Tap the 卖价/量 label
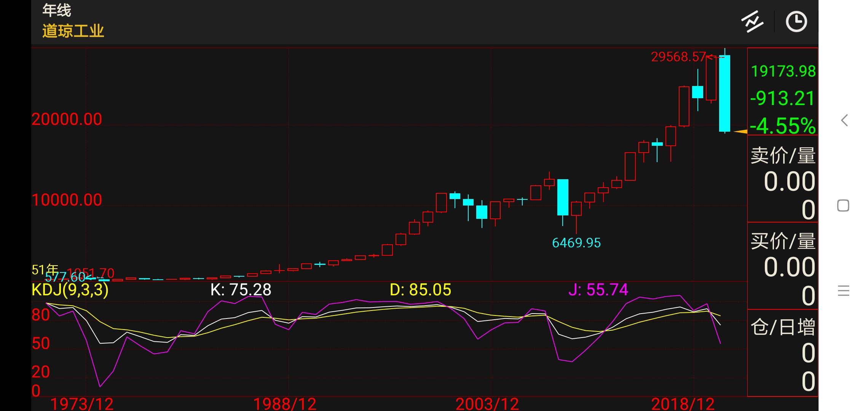Viewport: 868px width, 411px height. [x=783, y=156]
